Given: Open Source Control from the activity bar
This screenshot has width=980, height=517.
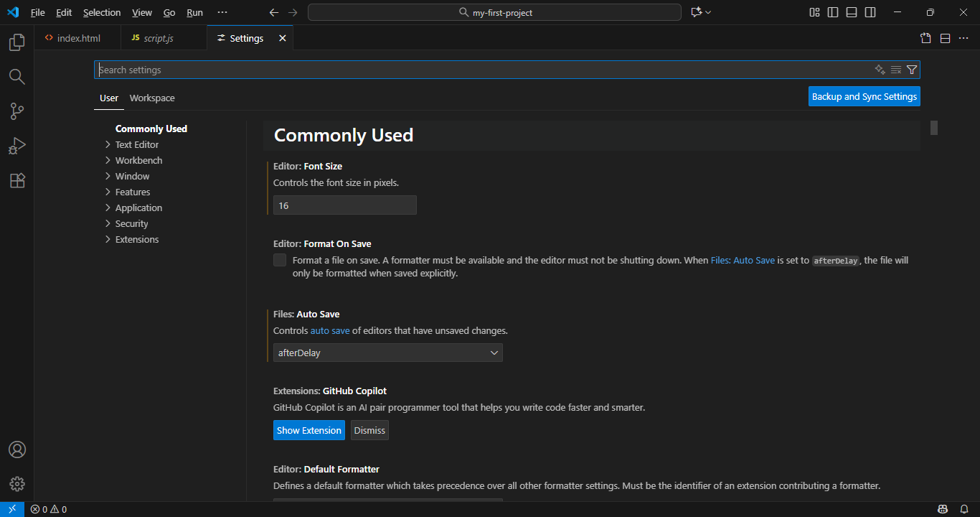Looking at the screenshot, I should coord(17,111).
